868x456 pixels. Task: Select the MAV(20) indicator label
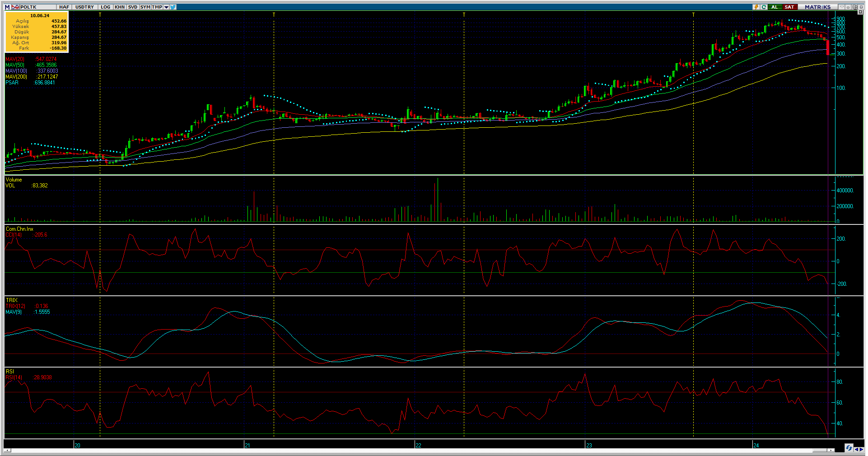15,59
